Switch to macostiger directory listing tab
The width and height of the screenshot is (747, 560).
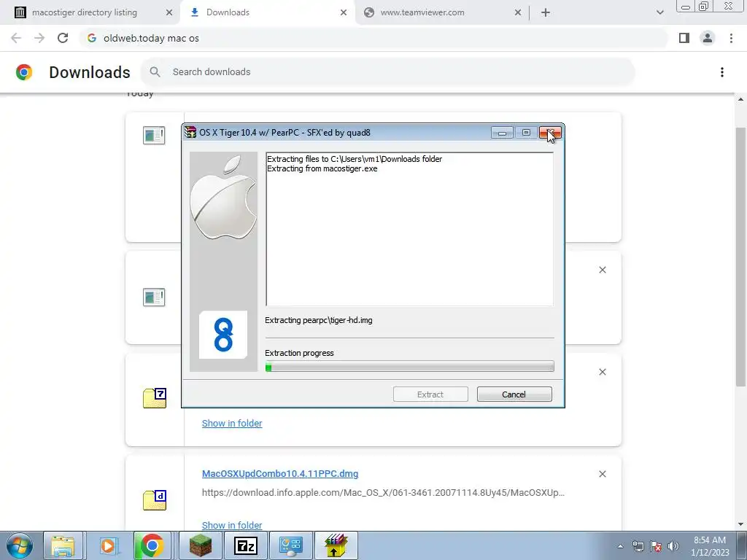[85, 12]
